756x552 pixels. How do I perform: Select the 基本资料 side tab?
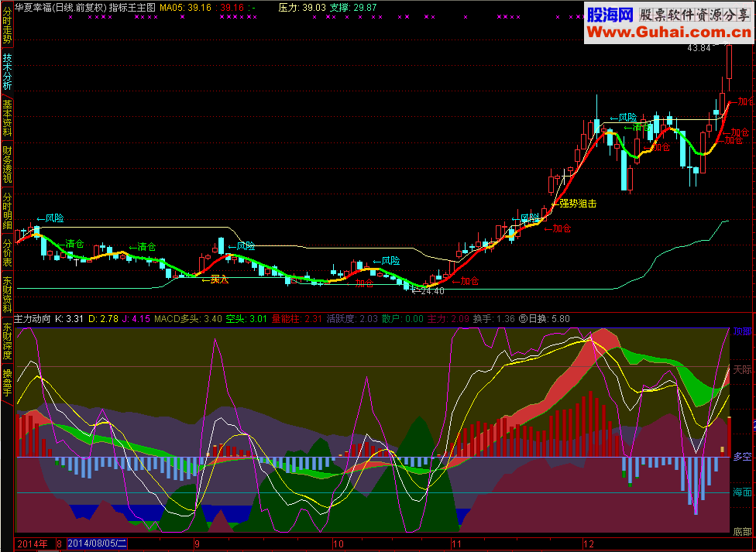point(7,118)
